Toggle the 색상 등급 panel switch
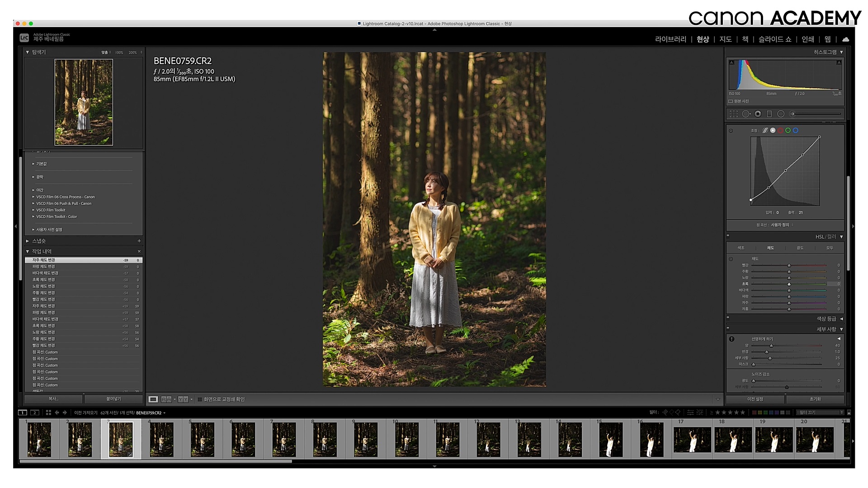 pyautogui.click(x=728, y=318)
